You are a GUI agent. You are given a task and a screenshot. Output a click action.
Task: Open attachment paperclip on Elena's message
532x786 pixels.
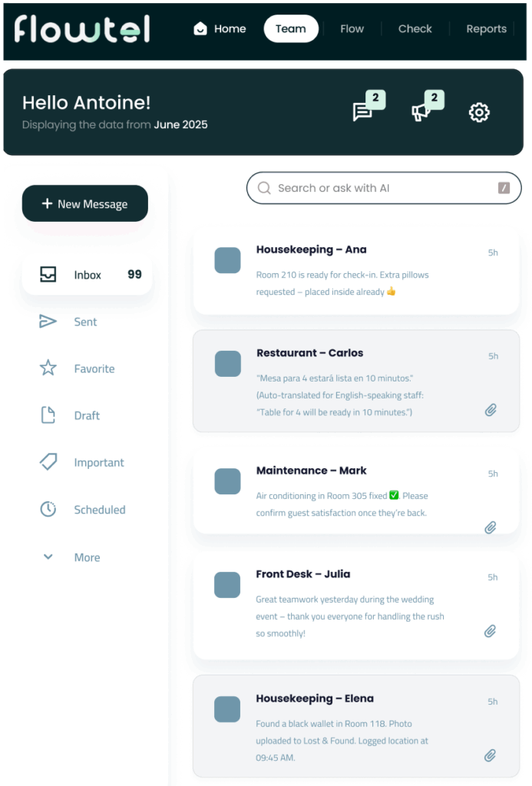click(491, 755)
